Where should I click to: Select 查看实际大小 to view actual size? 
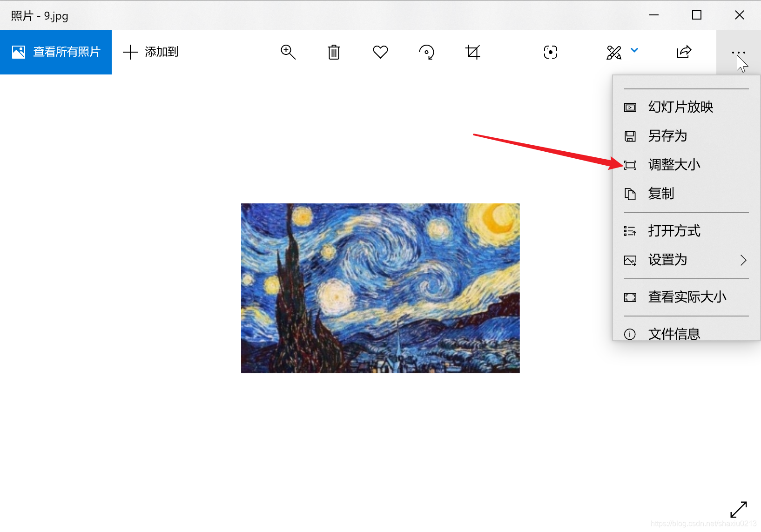point(687,297)
